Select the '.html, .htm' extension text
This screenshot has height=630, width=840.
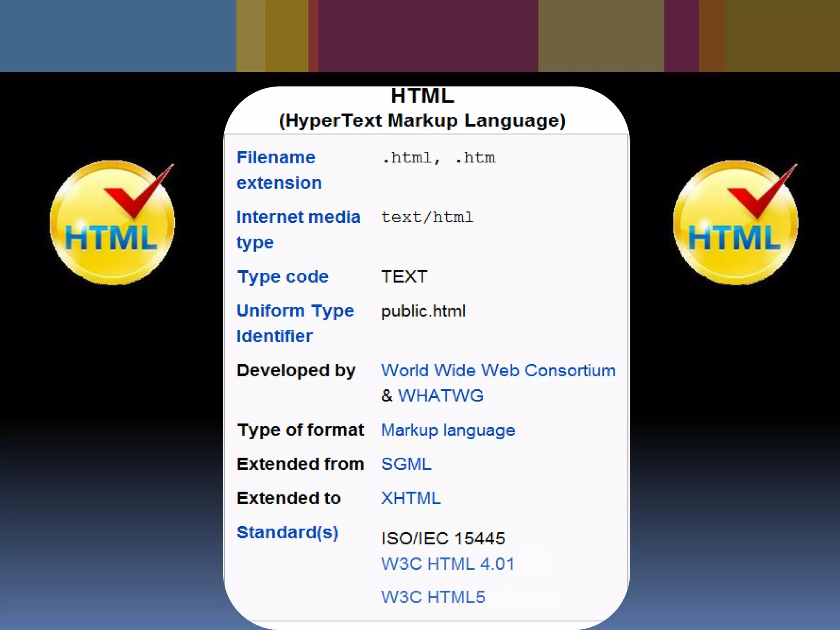coord(438,158)
